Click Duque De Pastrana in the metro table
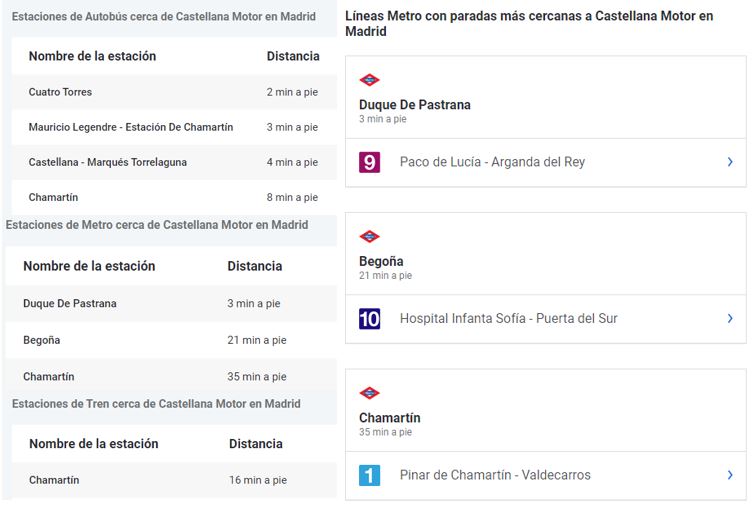Screen dimensions: 754x508 [x=70, y=303]
